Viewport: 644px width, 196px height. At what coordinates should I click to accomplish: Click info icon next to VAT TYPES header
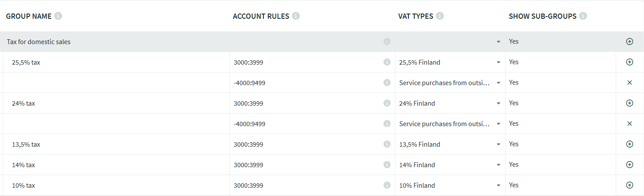pyautogui.click(x=440, y=16)
